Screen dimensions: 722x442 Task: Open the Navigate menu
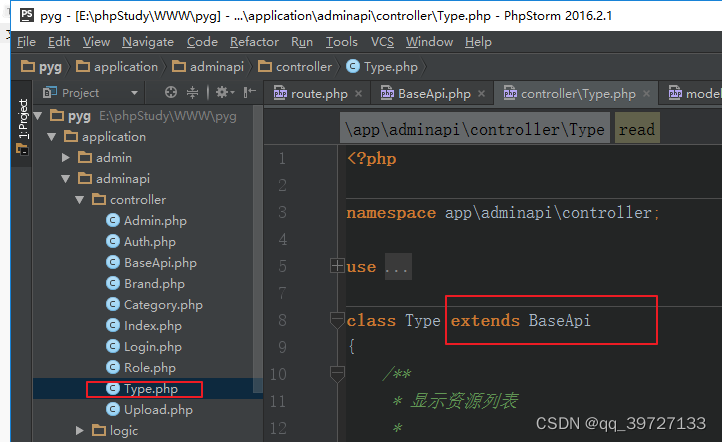148,42
